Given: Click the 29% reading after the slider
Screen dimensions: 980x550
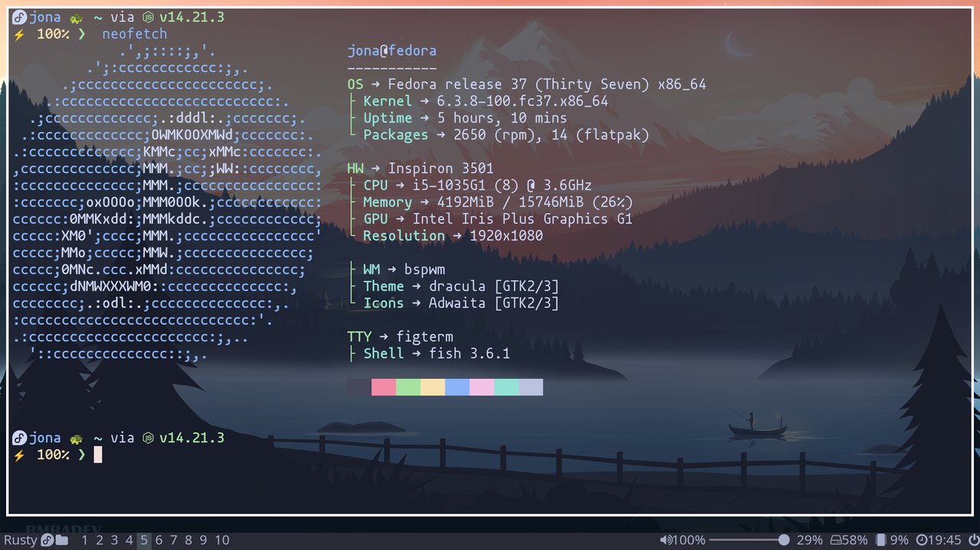Looking at the screenshot, I should coord(810,540).
